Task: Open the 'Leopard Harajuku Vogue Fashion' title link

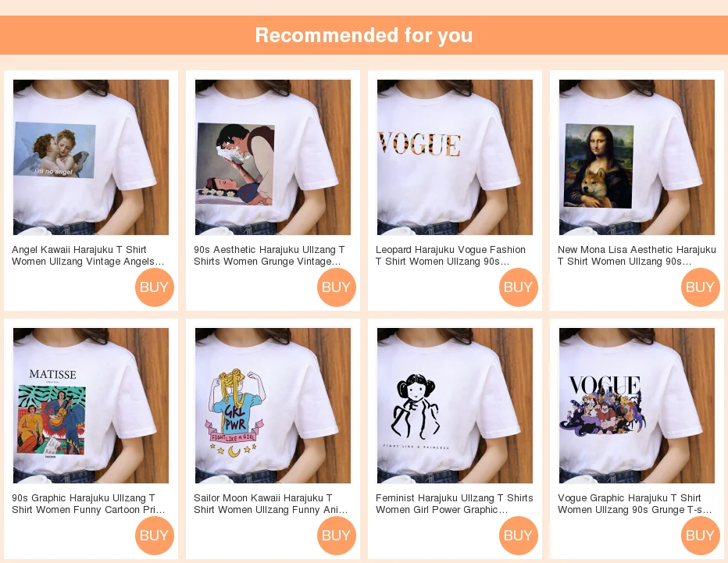Action: [x=451, y=255]
